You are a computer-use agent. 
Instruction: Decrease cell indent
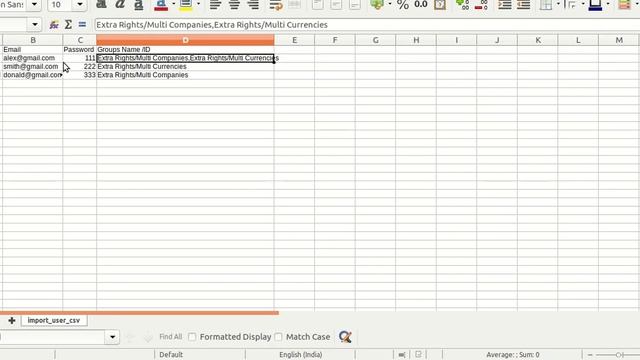pyautogui.click(x=523, y=5)
